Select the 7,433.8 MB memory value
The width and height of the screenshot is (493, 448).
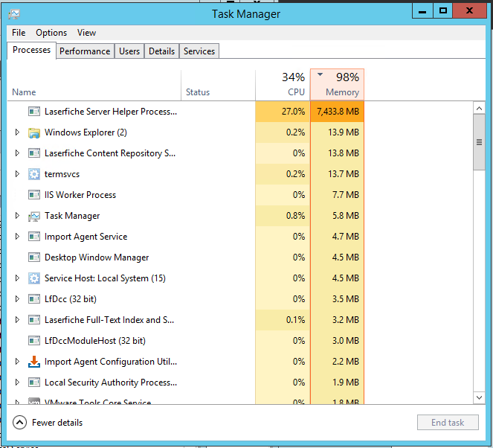pyautogui.click(x=338, y=112)
